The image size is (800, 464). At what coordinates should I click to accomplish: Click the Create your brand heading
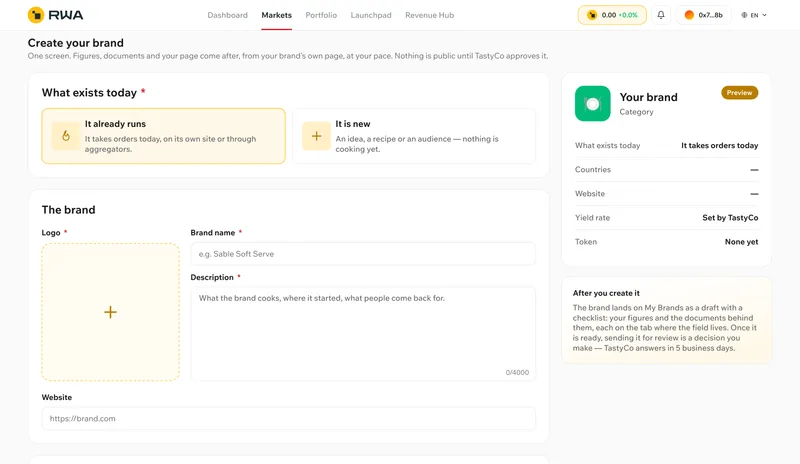point(76,43)
